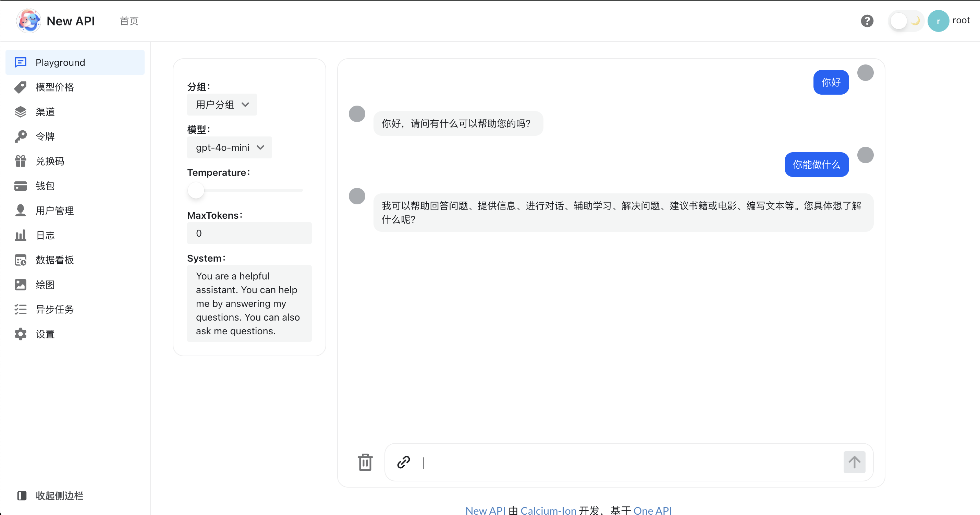Open the 数据看板 data dashboard

pyautogui.click(x=54, y=260)
